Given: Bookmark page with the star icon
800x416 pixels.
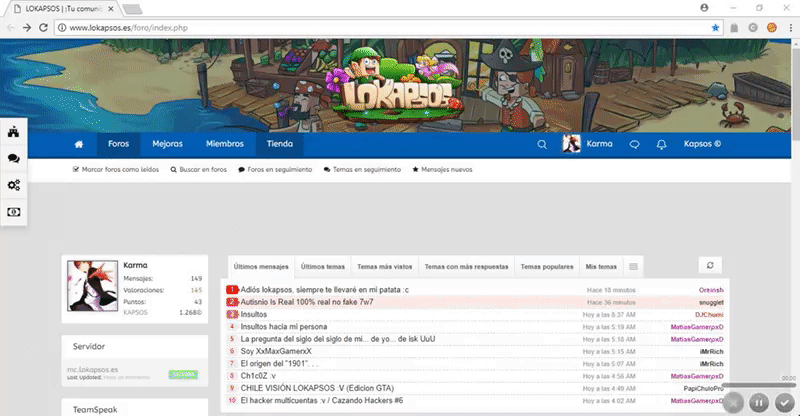Looking at the screenshot, I should 715,27.
